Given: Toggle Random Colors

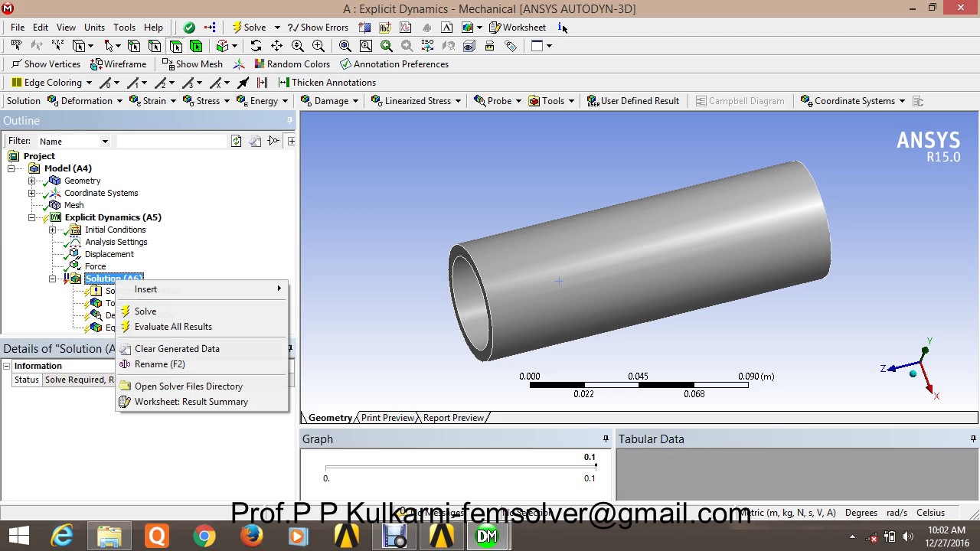Looking at the screenshot, I should [292, 64].
